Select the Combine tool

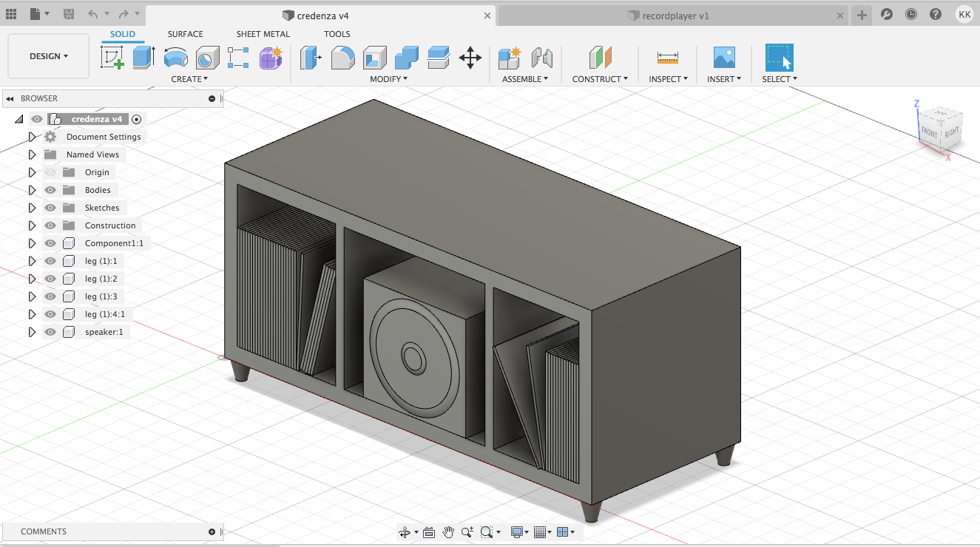click(x=406, y=58)
